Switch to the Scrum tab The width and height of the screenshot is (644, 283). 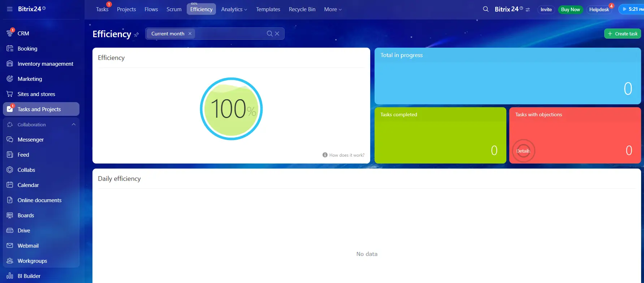pos(174,9)
